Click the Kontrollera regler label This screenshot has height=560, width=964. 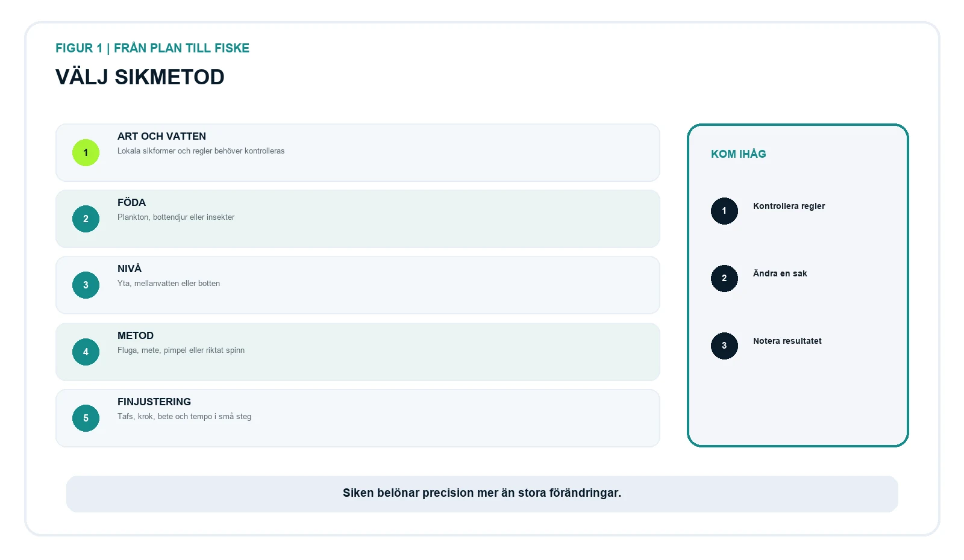click(789, 206)
